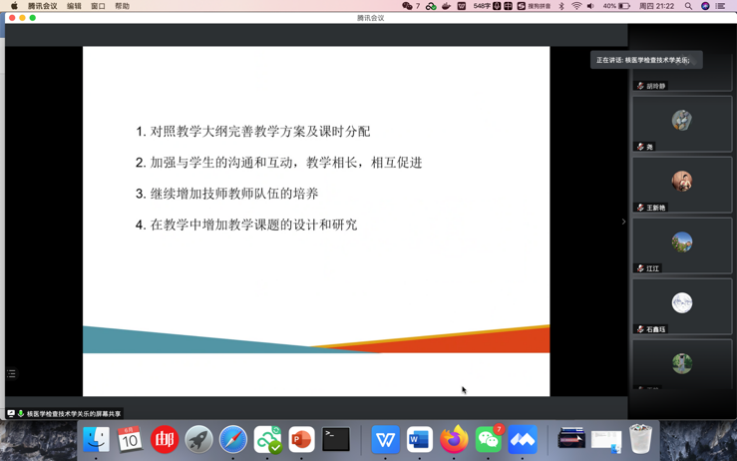Open Firefox browser from the Dock
This screenshot has height=461, width=737.
point(454,439)
